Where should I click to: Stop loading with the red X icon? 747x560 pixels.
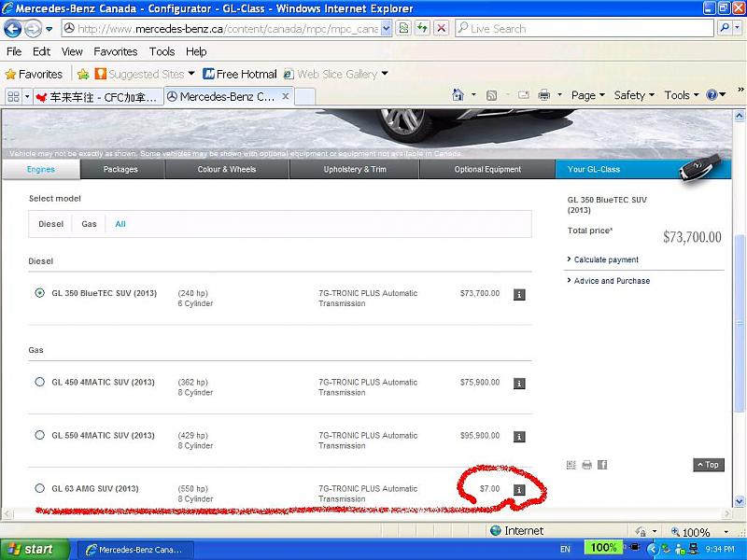pos(441,29)
